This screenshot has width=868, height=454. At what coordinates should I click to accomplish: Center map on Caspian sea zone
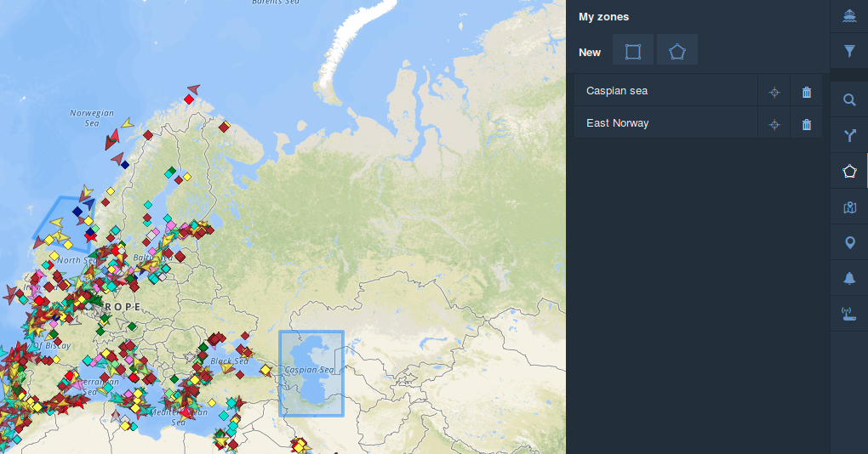774,93
